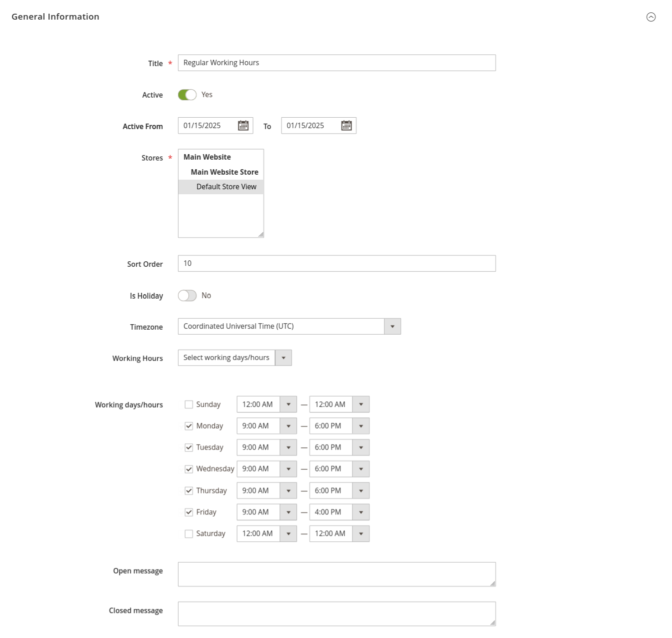
Task: Select Main Website in Stores list
Action: (207, 157)
